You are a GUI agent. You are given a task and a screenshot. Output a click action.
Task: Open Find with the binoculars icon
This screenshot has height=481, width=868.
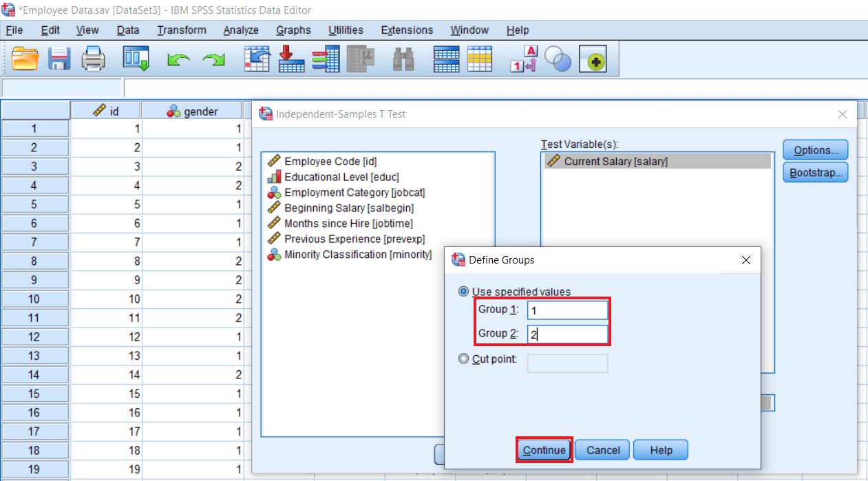pyautogui.click(x=403, y=60)
